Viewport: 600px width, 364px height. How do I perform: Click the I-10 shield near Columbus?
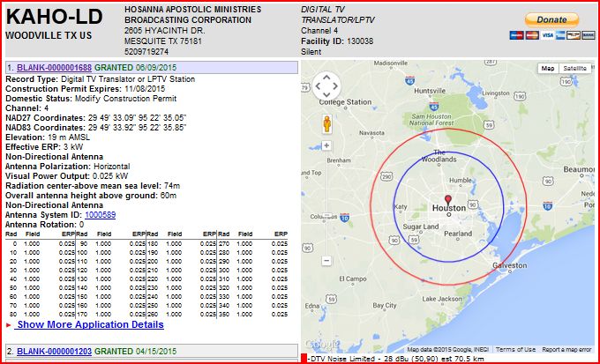(344, 219)
